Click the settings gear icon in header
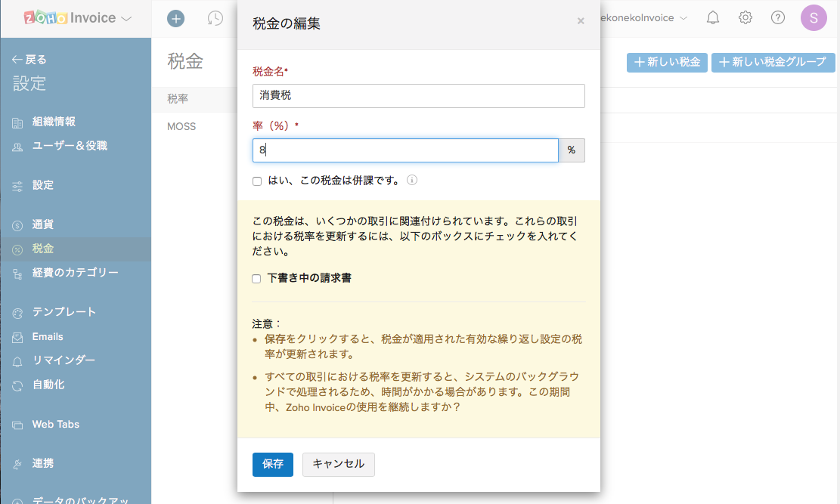 click(x=745, y=17)
